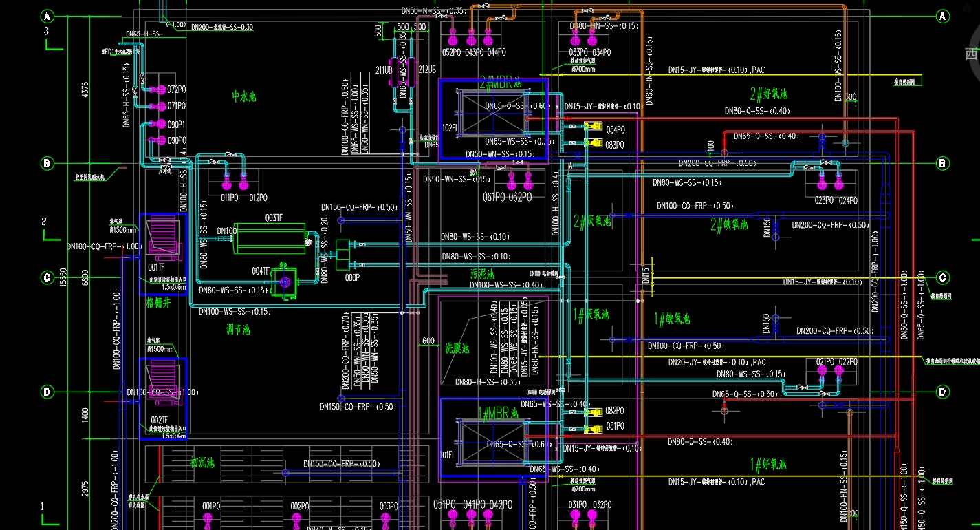This screenshot has height=530, width=980.
Task: Click the 中水池 tank label
Action: 244,97
